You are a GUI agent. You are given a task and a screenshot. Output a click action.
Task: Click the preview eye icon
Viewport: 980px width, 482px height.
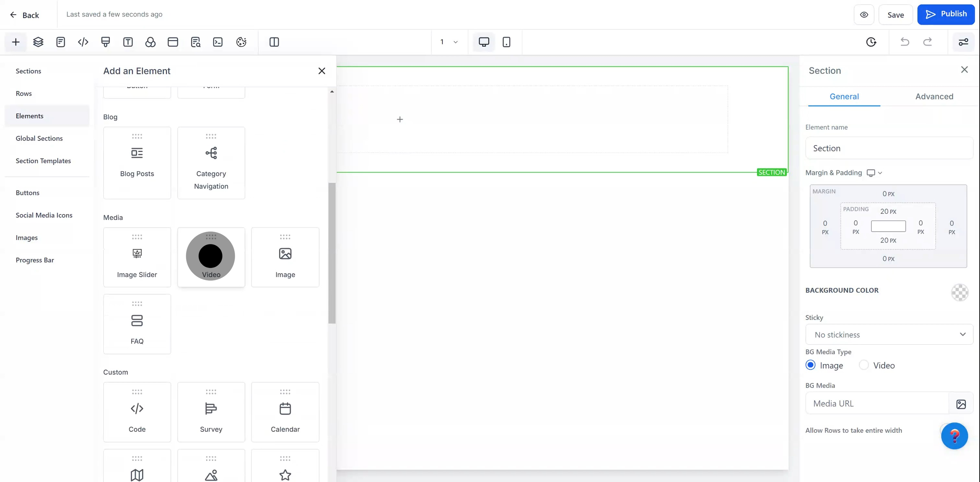point(864,15)
